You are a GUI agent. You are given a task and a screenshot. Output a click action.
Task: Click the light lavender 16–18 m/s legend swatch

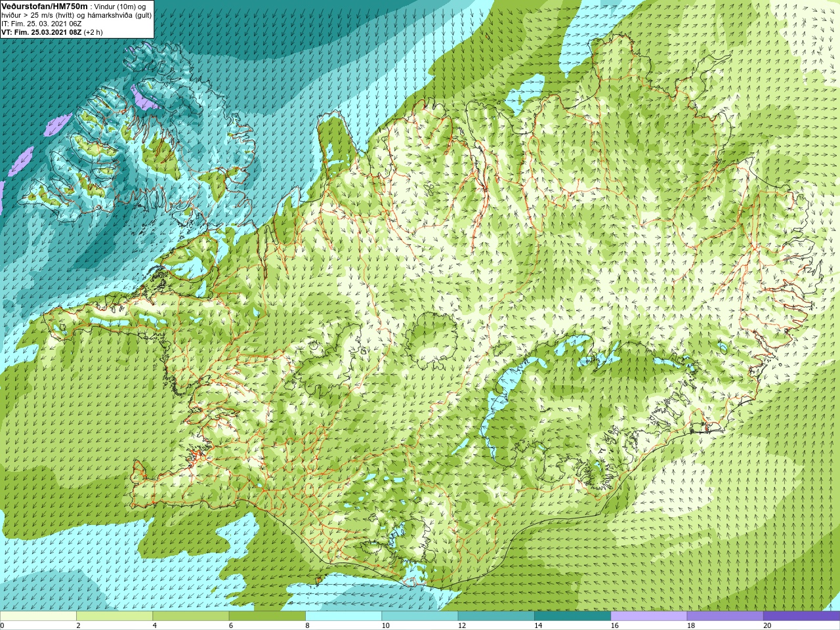(x=648, y=616)
